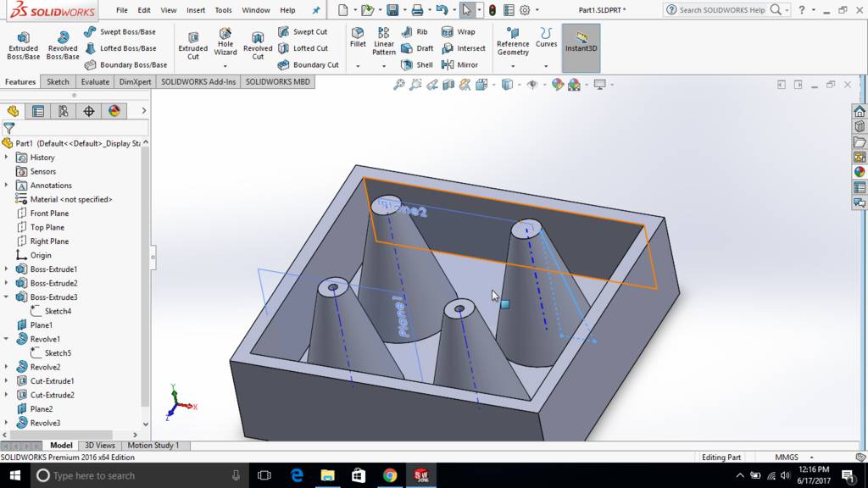Click the Swept Cut tool
The width and height of the screenshot is (868, 488).
point(303,32)
